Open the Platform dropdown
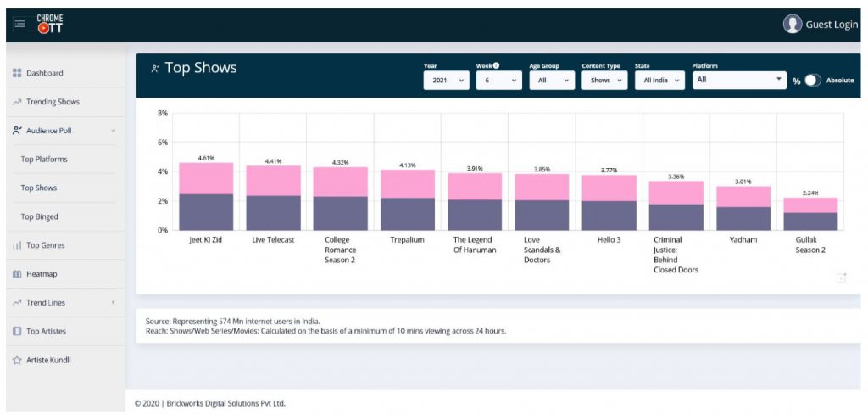Viewport: 868px width, 415px height. coord(739,80)
